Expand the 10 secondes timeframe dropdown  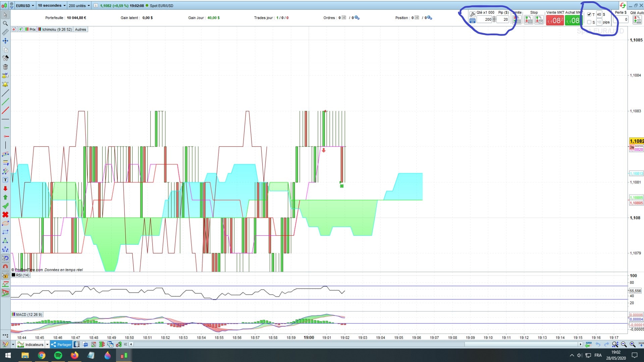51,5
